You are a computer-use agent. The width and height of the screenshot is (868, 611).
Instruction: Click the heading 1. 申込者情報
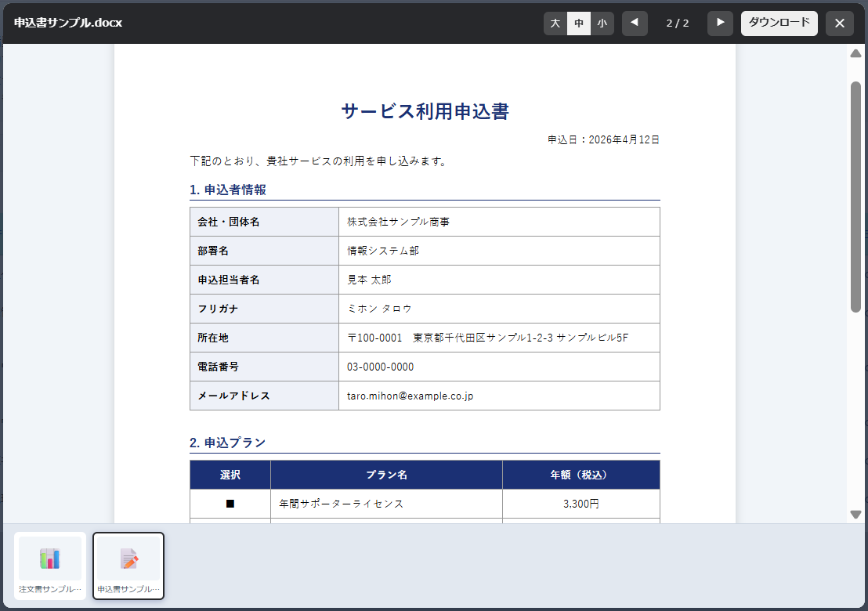click(227, 190)
